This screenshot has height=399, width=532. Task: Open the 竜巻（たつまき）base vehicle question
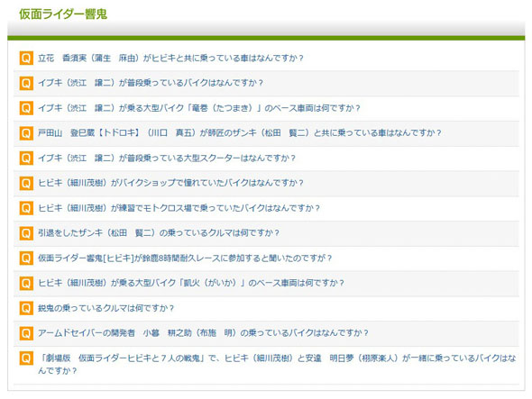pos(199,108)
